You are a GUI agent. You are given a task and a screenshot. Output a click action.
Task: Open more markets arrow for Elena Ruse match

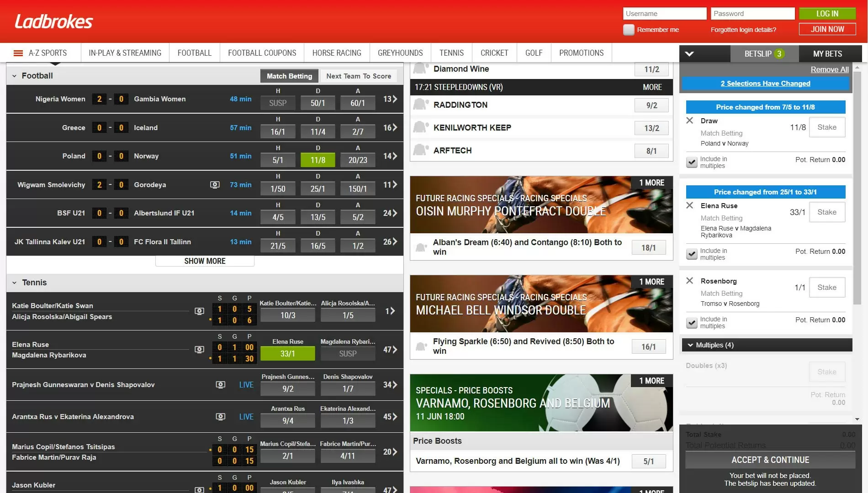point(391,350)
